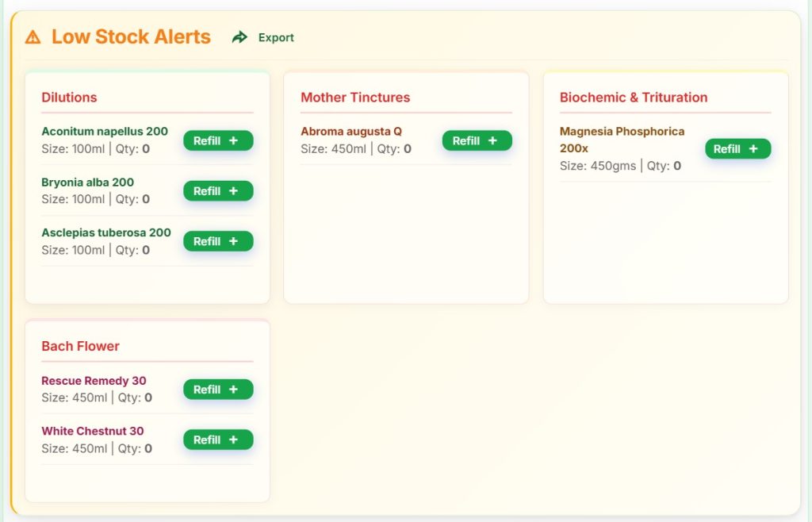Refill White Chestnut 30 stock
812x522 pixels.
(x=218, y=439)
